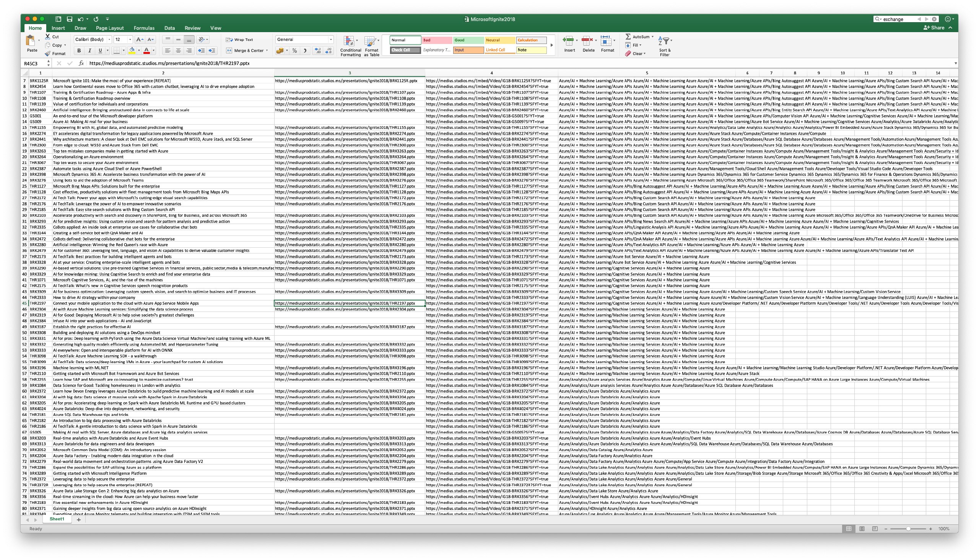This screenshot has height=560, width=979.
Task: Increase the cell indent
Action: point(212,50)
